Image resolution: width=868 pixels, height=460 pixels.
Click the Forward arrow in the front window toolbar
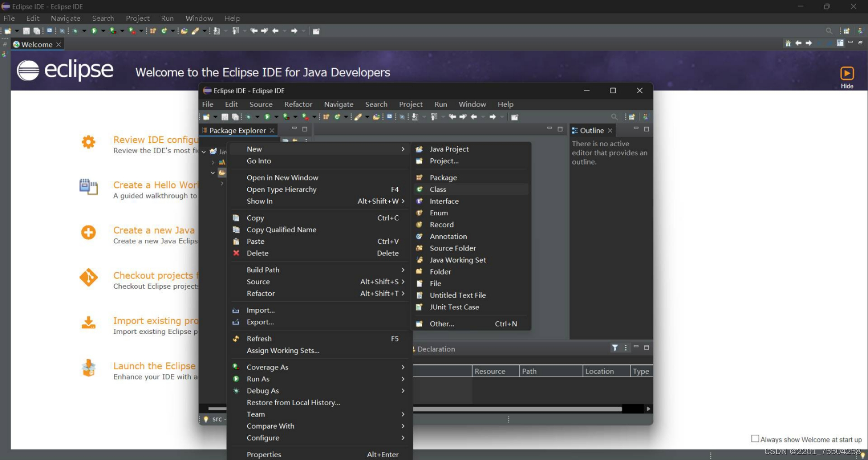click(x=493, y=117)
